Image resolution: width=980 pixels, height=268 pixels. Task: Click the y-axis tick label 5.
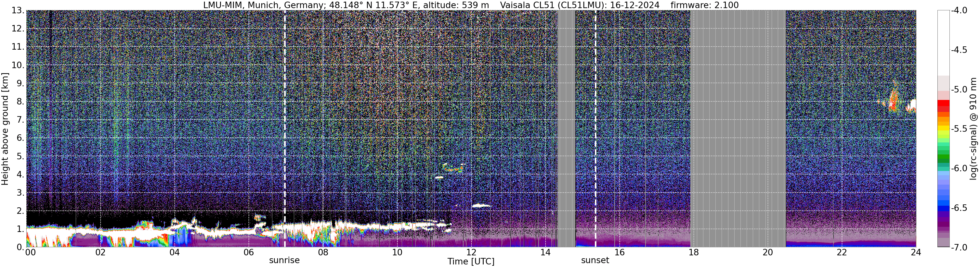(20, 156)
